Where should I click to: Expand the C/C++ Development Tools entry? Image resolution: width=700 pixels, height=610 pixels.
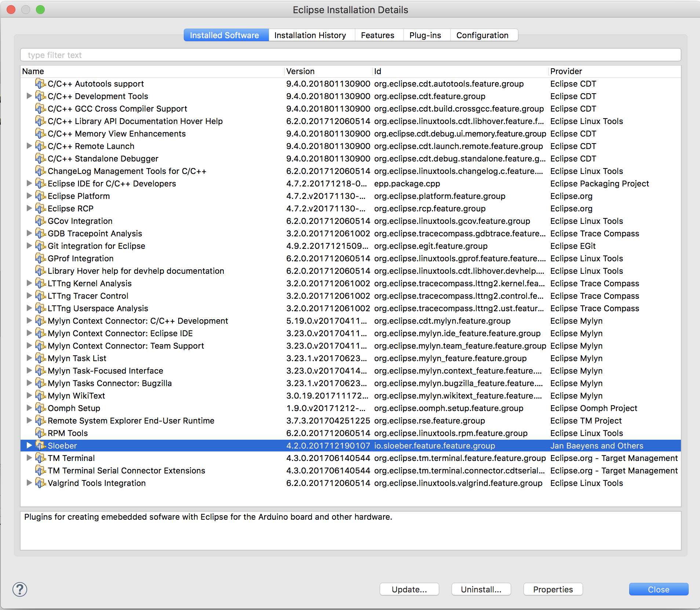(29, 96)
